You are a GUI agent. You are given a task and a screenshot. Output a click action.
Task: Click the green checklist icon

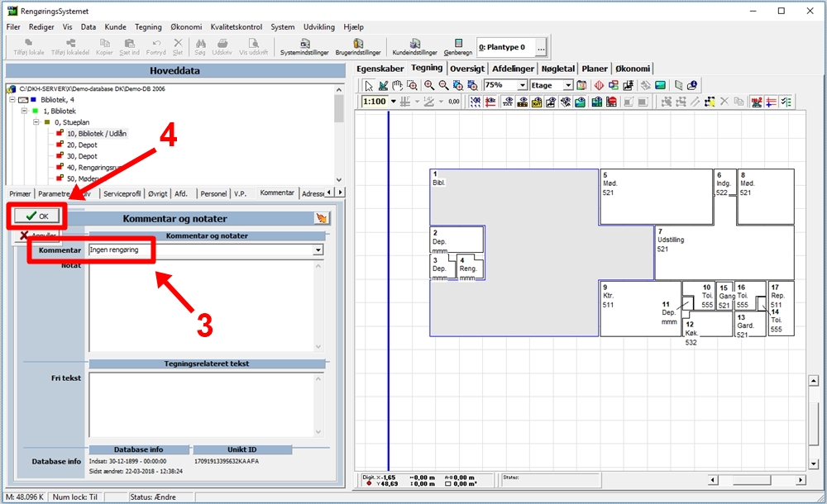(x=786, y=102)
